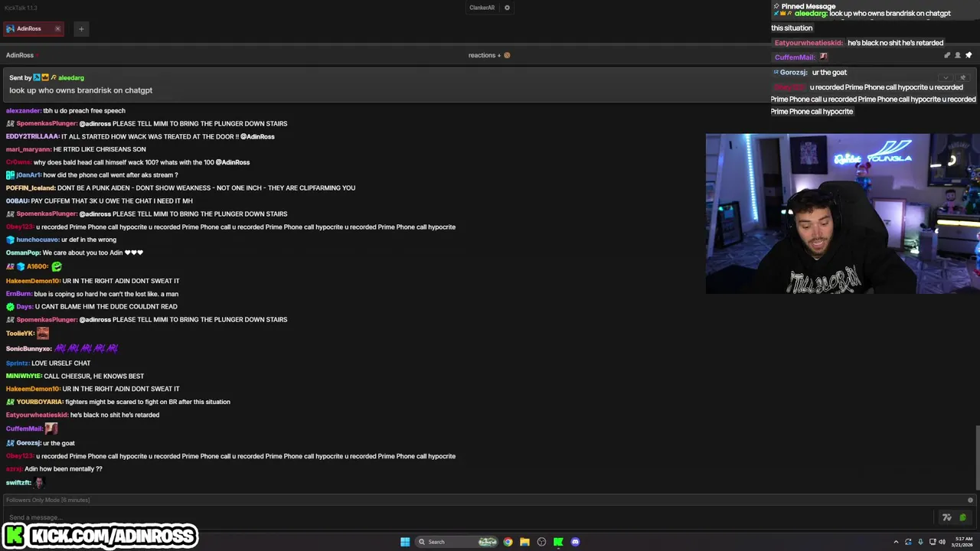The height and width of the screenshot is (551, 980).
Task: Click the tool icon left of the user silhouette
Action: (x=947, y=55)
